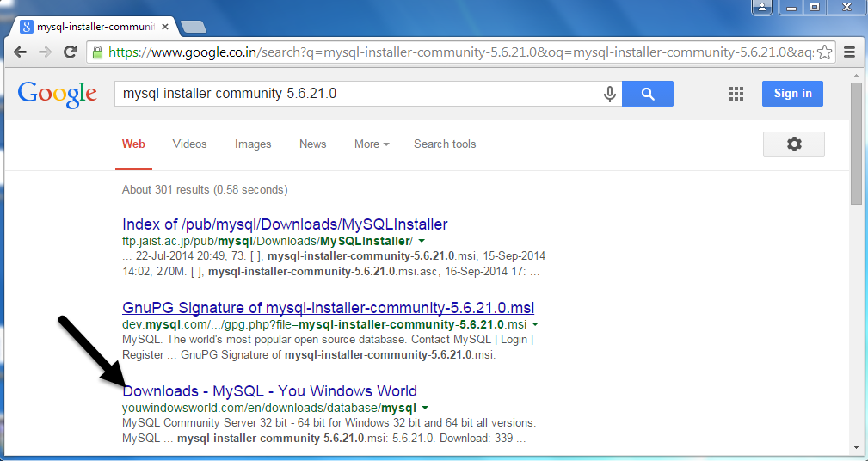Select the Web results tab
This screenshot has width=868, height=461.
click(x=133, y=144)
